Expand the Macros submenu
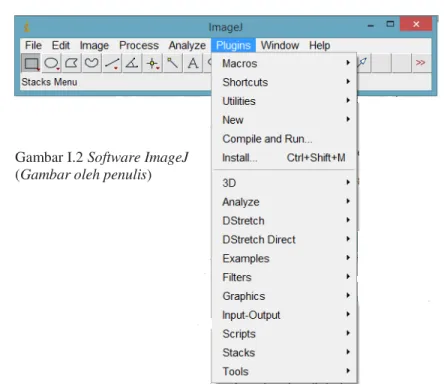444x390 pixels. (x=285, y=63)
